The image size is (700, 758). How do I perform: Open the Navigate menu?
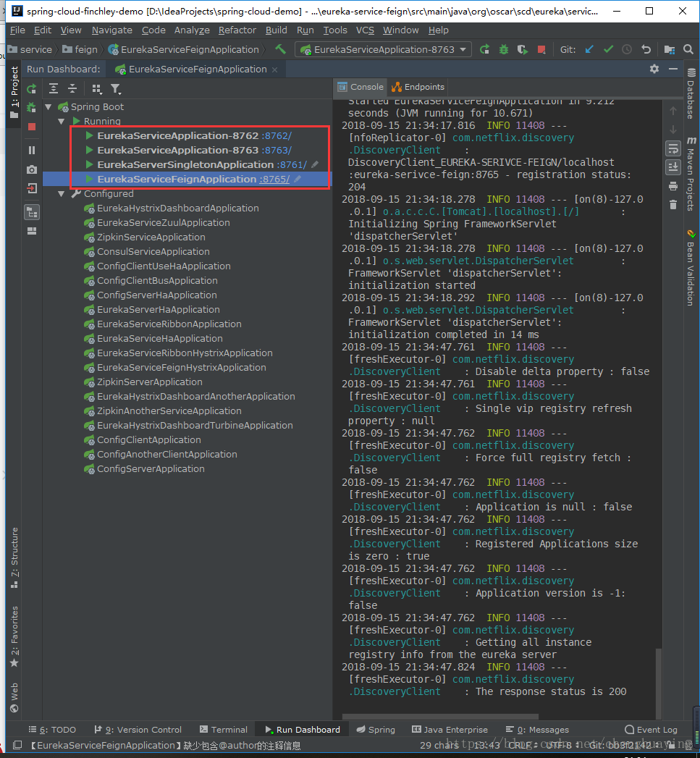[x=112, y=30]
